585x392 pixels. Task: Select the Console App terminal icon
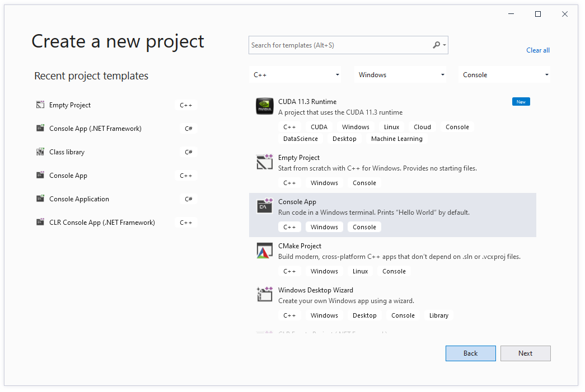(264, 206)
